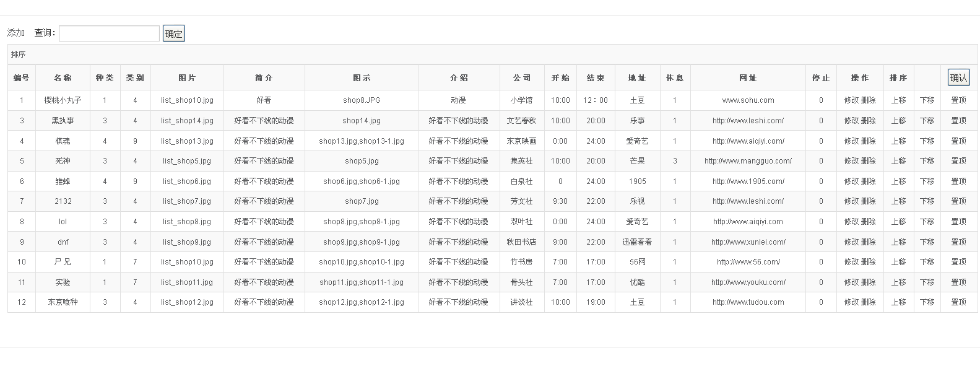Click 置顶 for the 尸兄 row

(958, 262)
